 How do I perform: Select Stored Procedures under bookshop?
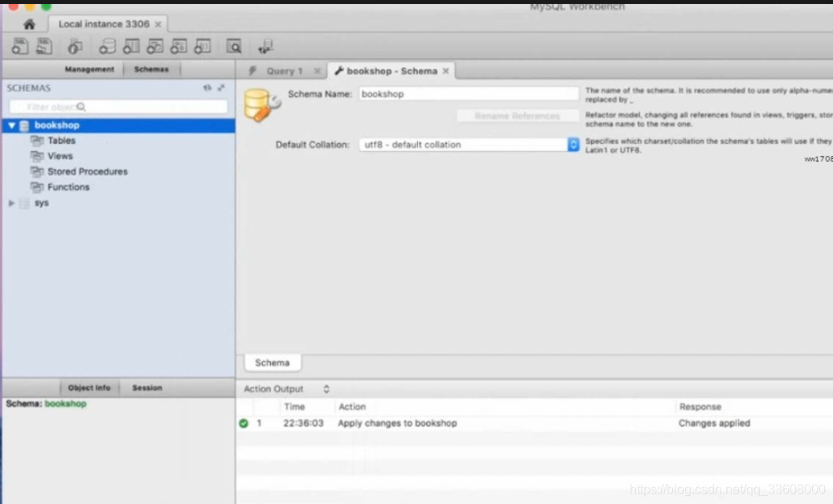point(88,171)
